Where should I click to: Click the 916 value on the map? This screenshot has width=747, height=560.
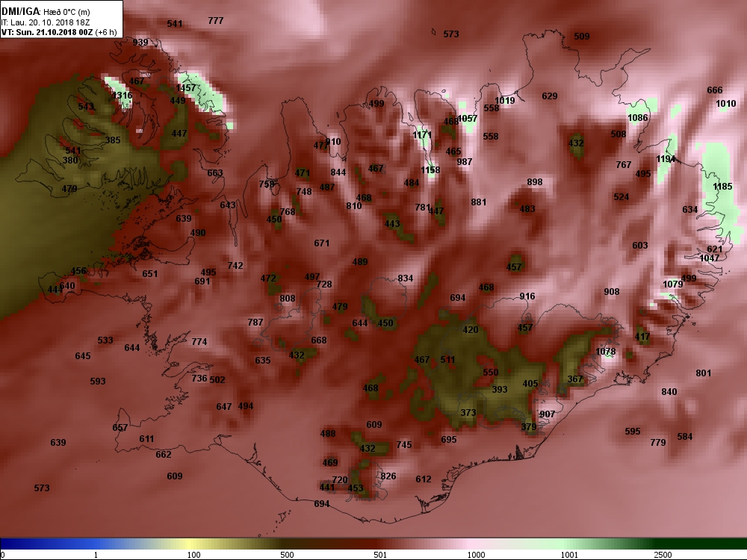(527, 296)
